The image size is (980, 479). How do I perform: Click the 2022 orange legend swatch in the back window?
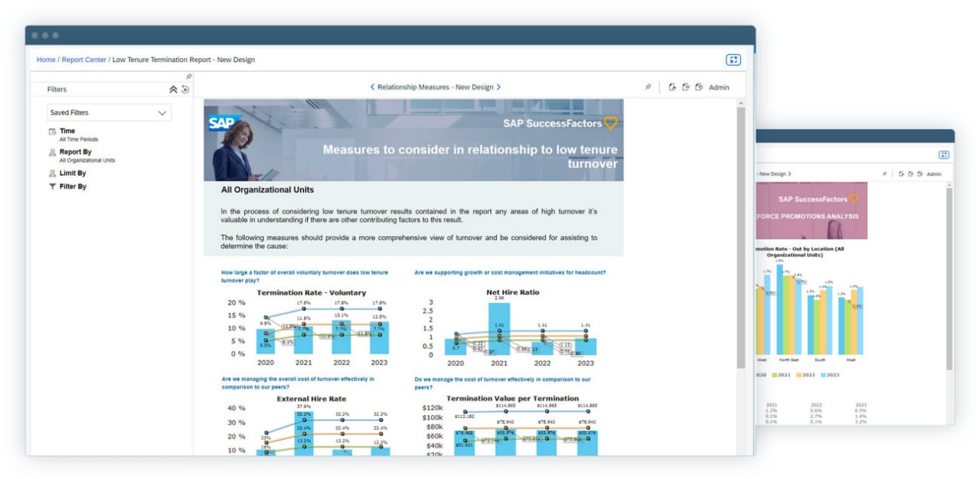(800, 375)
